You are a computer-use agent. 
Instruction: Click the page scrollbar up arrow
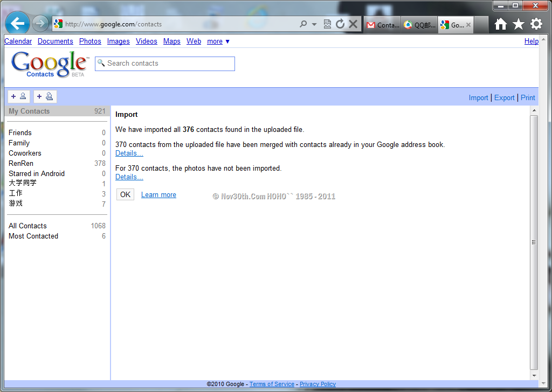(544, 39)
